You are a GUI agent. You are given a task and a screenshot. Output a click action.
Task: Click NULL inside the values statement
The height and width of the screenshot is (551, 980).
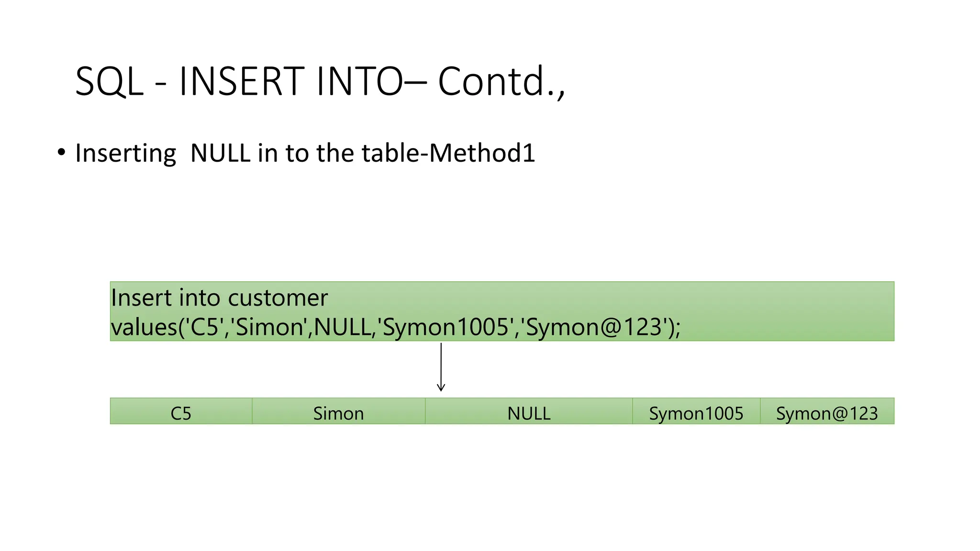point(343,328)
